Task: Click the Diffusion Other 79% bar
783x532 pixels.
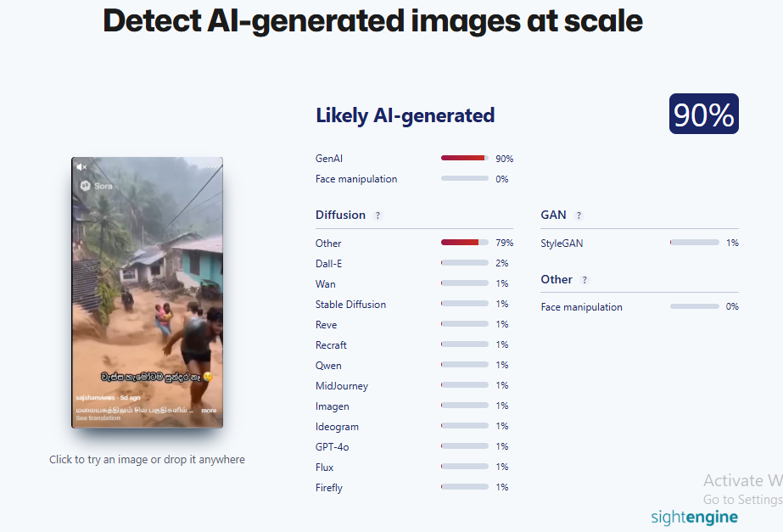Action: pyautogui.click(x=464, y=243)
